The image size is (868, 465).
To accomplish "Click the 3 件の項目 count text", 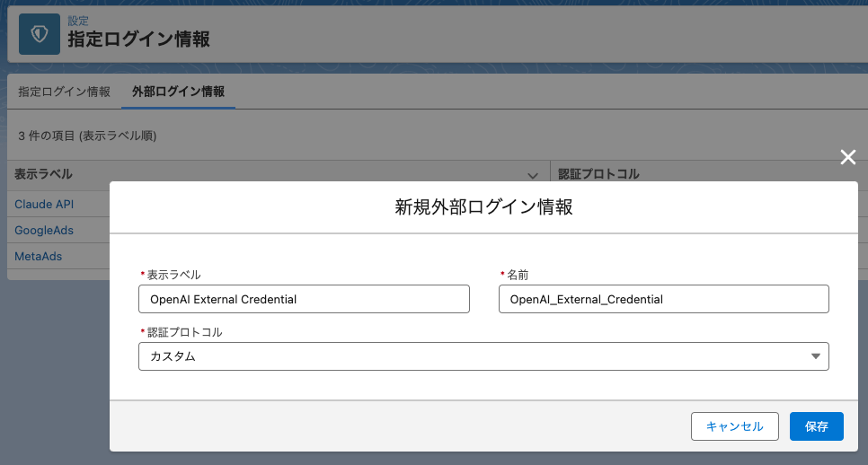I will [87, 136].
